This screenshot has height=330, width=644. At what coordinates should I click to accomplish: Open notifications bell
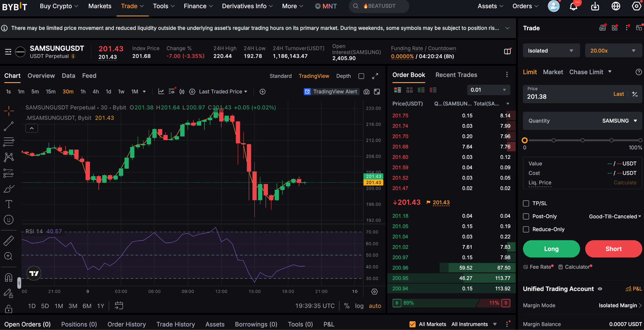574,6
